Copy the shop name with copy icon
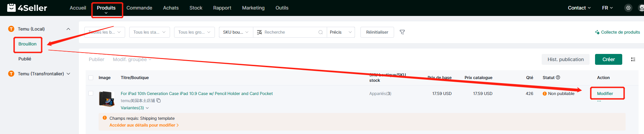 click(158, 101)
